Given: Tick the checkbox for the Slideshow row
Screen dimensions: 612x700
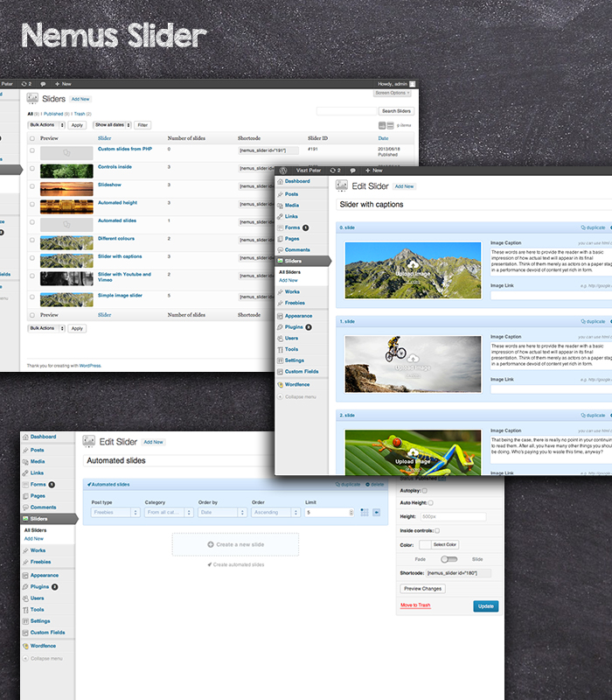Looking at the screenshot, I should [32, 186].
